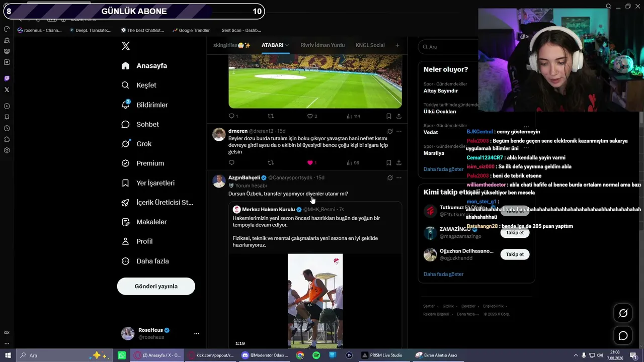Reply to drneren's post

pyautogui.click(x=231, y=163)
